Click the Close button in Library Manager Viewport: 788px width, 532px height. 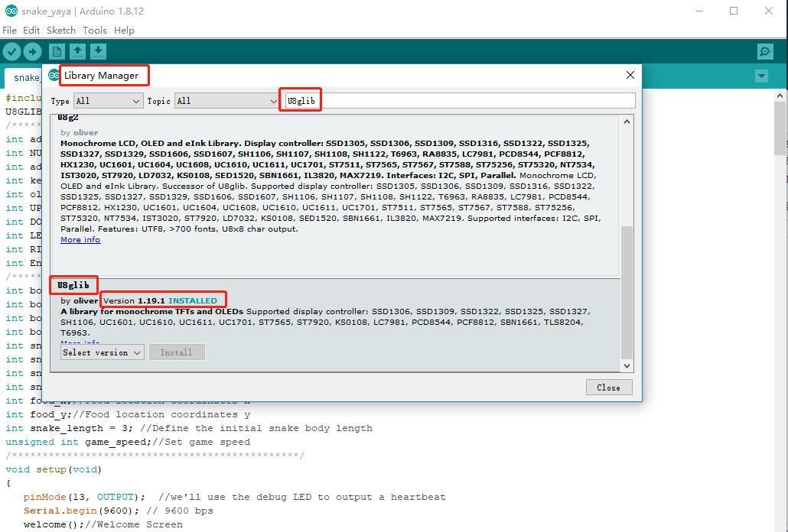(x=608, y=388)
